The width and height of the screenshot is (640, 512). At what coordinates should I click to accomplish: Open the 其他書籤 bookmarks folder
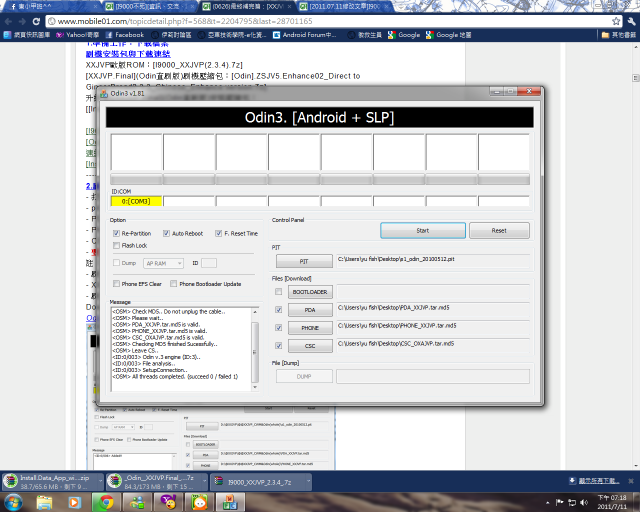coord(619,35)
